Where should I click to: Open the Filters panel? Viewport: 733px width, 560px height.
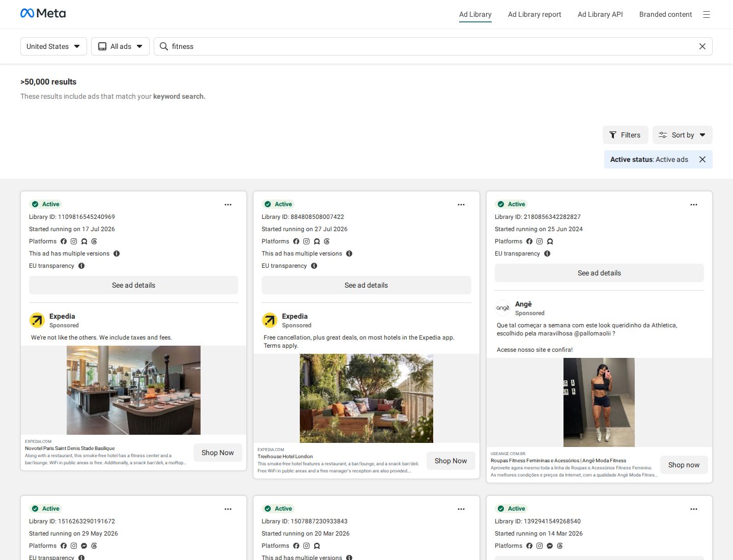tap(626, 135)
